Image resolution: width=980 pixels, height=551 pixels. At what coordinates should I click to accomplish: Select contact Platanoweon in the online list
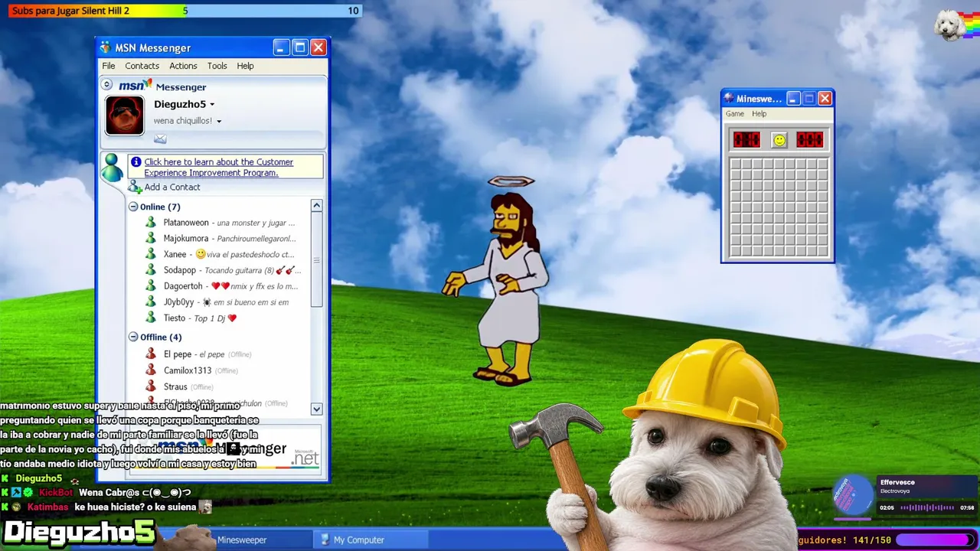pyautogui.click(x=229, y=223)
